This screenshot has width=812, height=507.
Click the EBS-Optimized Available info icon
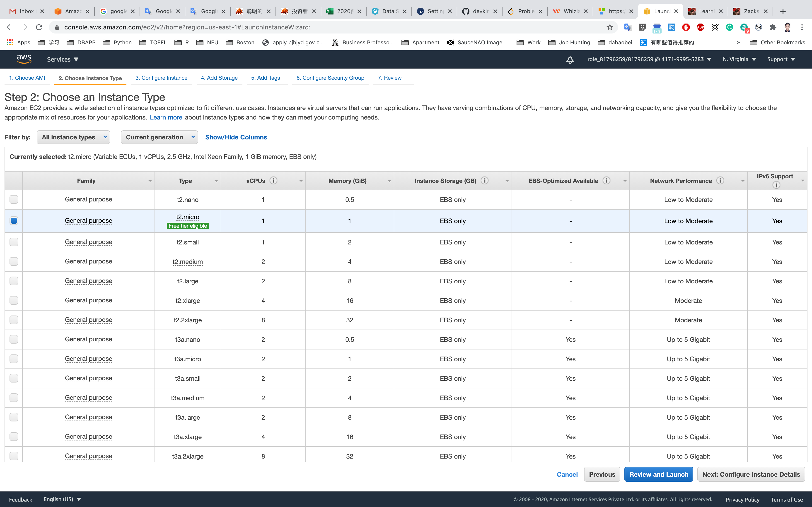(606, 181)
